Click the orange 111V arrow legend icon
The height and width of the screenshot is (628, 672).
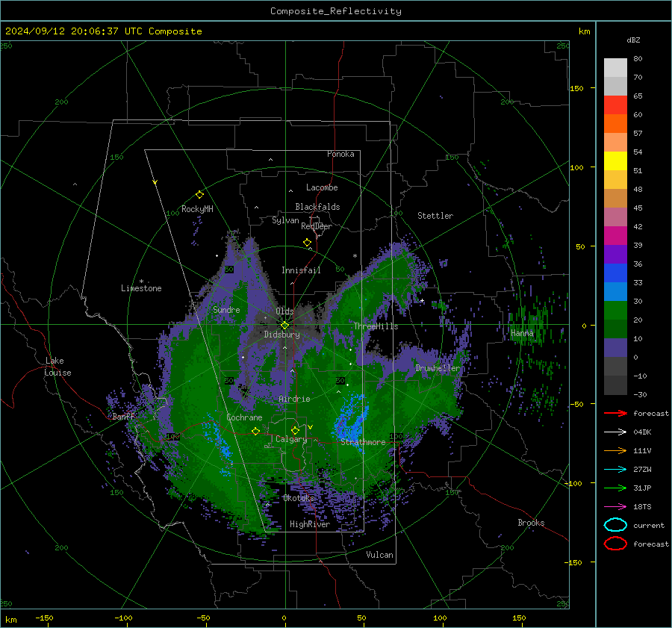tap(615, 450)
